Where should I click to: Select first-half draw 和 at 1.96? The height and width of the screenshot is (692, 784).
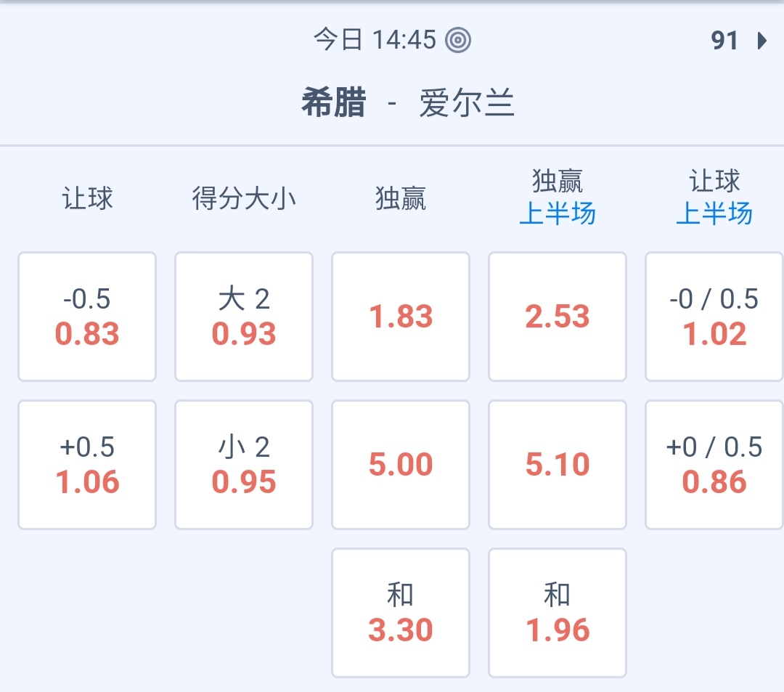coord(558,613)
